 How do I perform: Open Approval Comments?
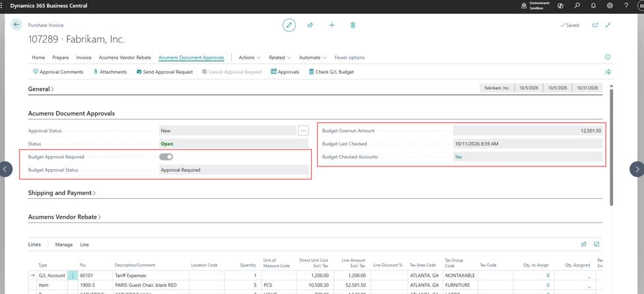click(58, 72)
